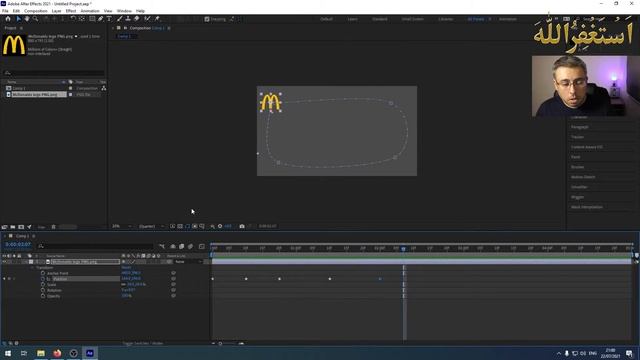This screenshot has width=640, height=360.
Task: Open the magnification ratio dropdown
Action: point(122,226)
